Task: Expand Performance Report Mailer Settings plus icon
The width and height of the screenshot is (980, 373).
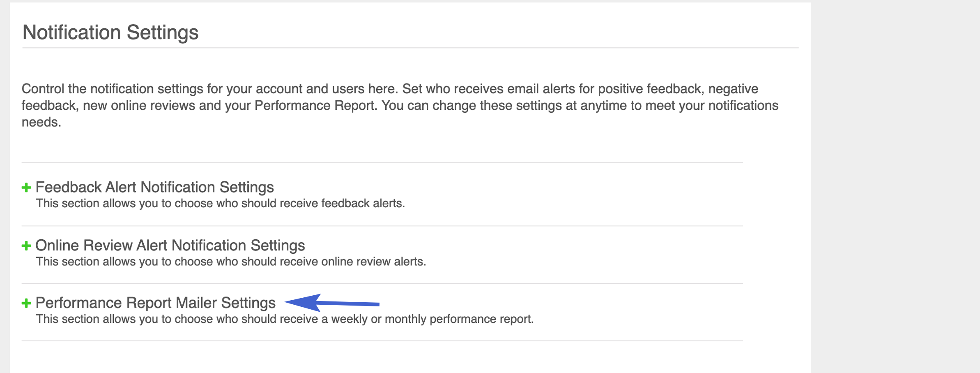Action: 26,303
